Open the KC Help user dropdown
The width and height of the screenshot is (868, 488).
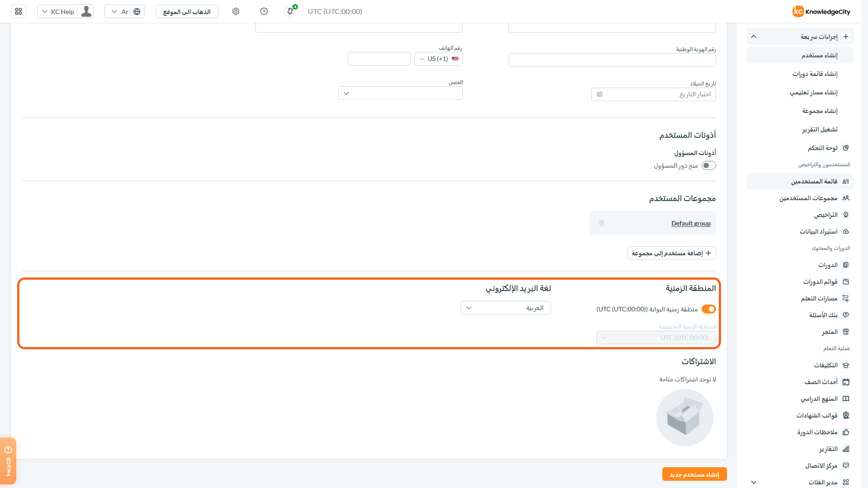[66, 11]
